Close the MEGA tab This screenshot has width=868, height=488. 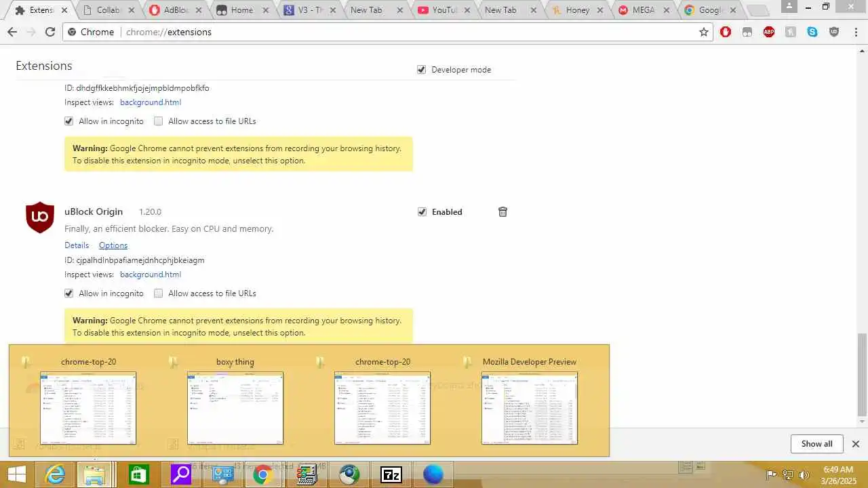click(665, 10)
